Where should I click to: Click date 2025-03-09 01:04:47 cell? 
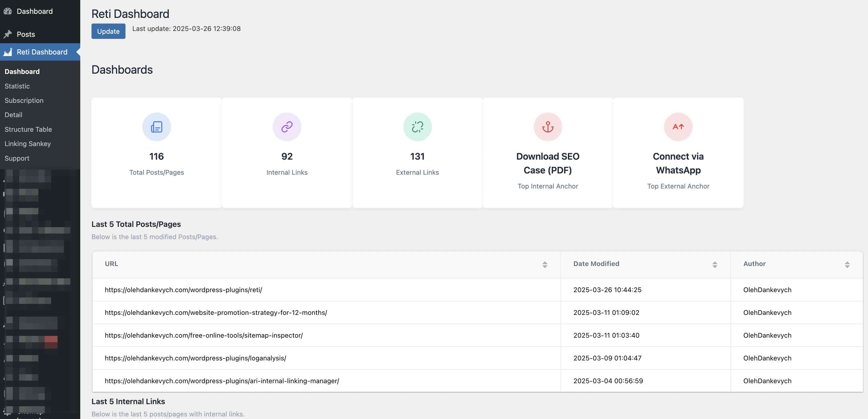[607, 358]
